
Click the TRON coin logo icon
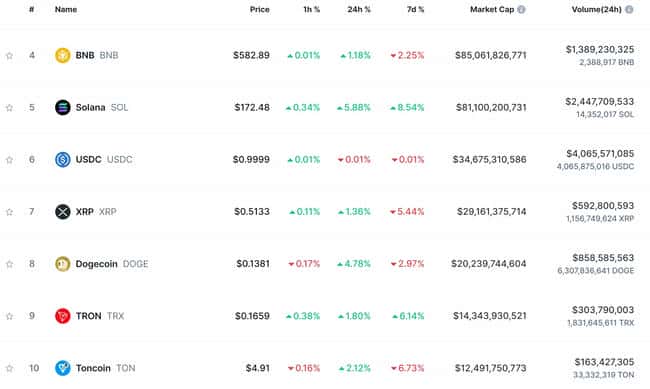click(63, 316)
